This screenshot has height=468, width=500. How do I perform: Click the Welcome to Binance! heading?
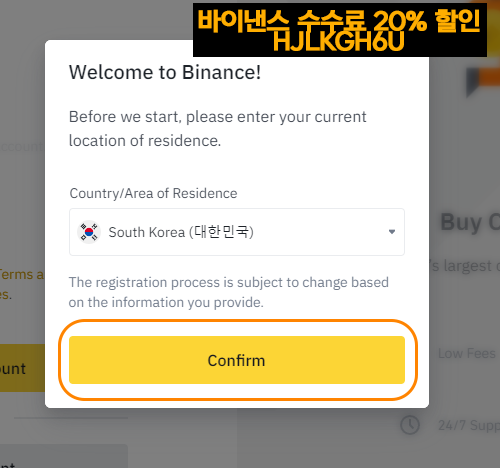[165, 72]
